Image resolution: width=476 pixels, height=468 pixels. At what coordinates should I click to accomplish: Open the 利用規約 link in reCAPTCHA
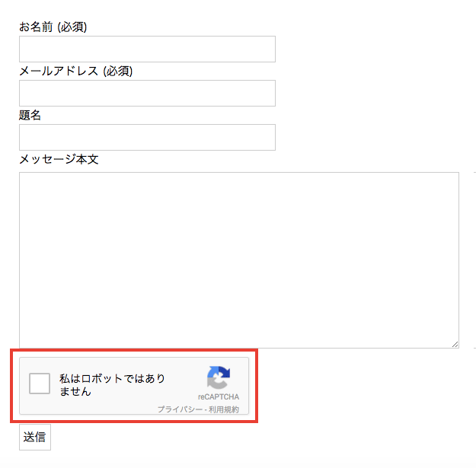(x=224, y=409)
